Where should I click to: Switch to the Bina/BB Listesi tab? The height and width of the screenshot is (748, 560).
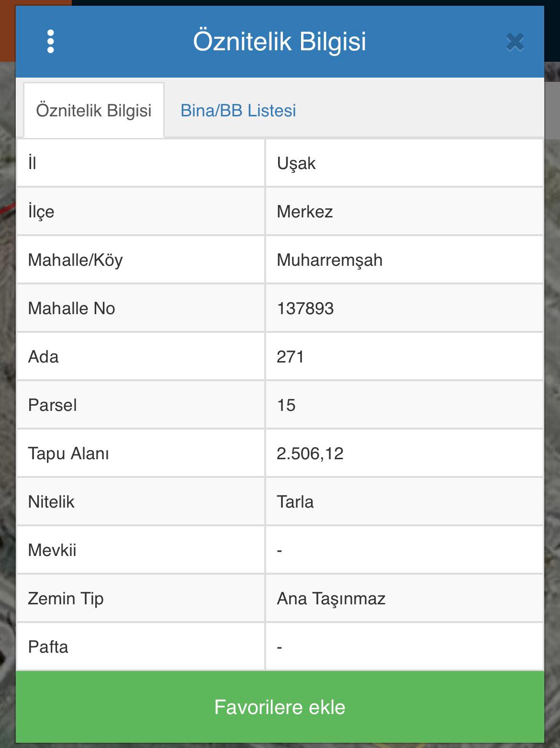click(238, 111)
